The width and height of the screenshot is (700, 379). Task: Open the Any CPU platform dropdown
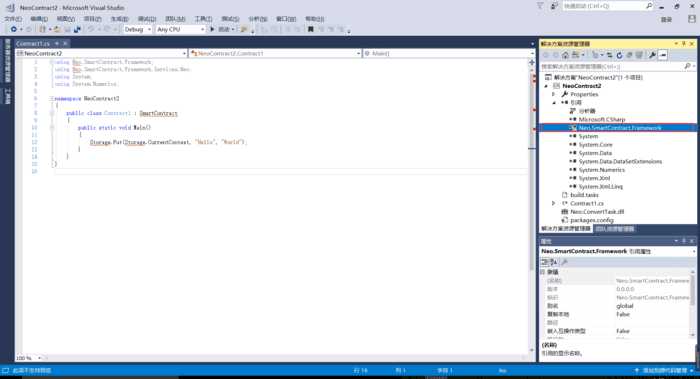pos(180,29)
